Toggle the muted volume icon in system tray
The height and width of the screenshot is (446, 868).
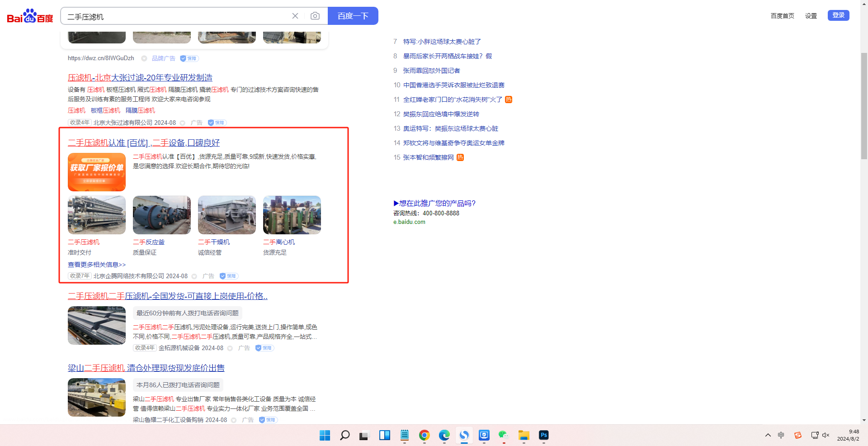tap(826, 435)
